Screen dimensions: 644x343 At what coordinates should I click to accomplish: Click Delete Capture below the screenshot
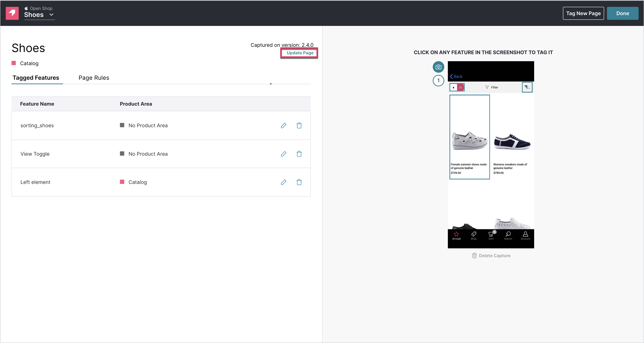(x=491, y=256)
